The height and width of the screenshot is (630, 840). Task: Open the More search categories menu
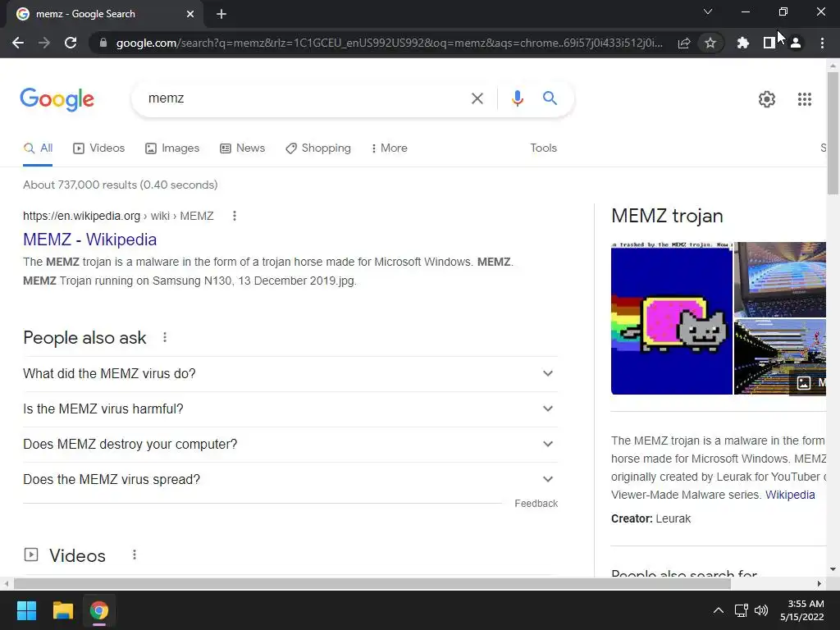coord(389,148)
